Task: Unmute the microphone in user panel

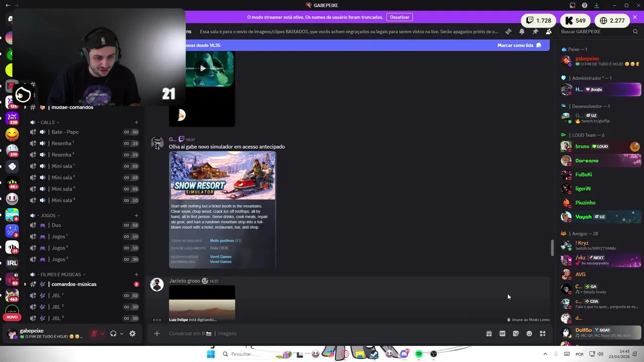Action: click(94, 333)
